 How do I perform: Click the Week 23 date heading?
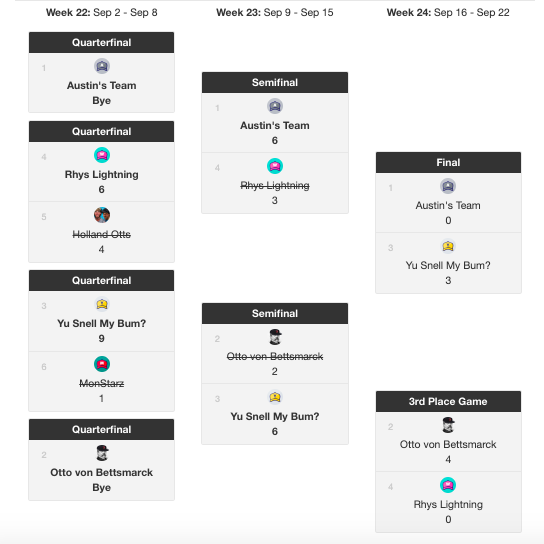coord(275,12)
